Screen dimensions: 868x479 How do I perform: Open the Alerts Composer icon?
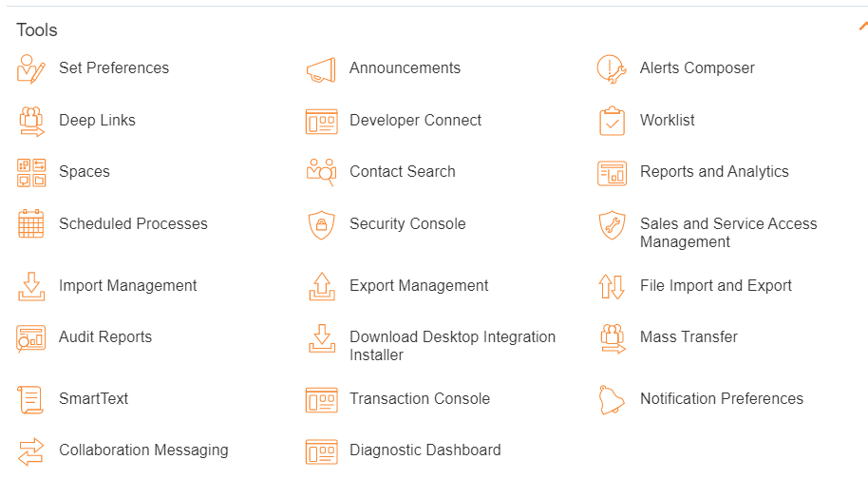tap(612, 68)
